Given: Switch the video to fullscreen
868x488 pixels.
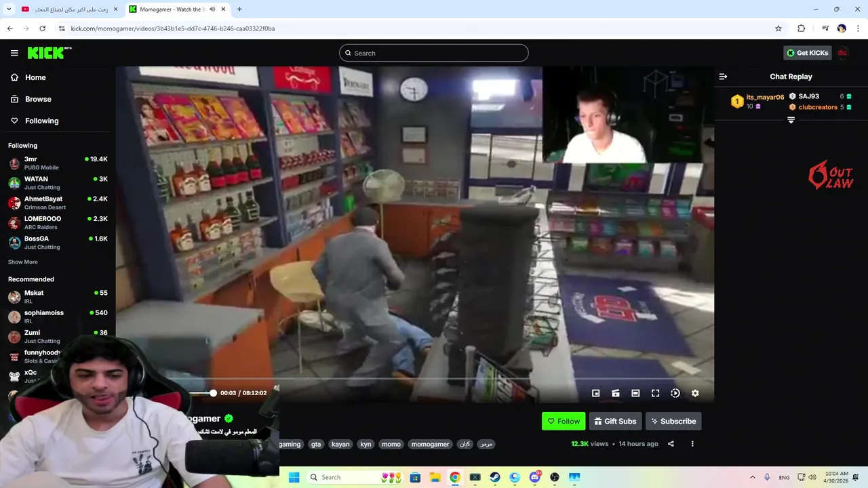Looking at the screenshot, I should click(656, 393).
